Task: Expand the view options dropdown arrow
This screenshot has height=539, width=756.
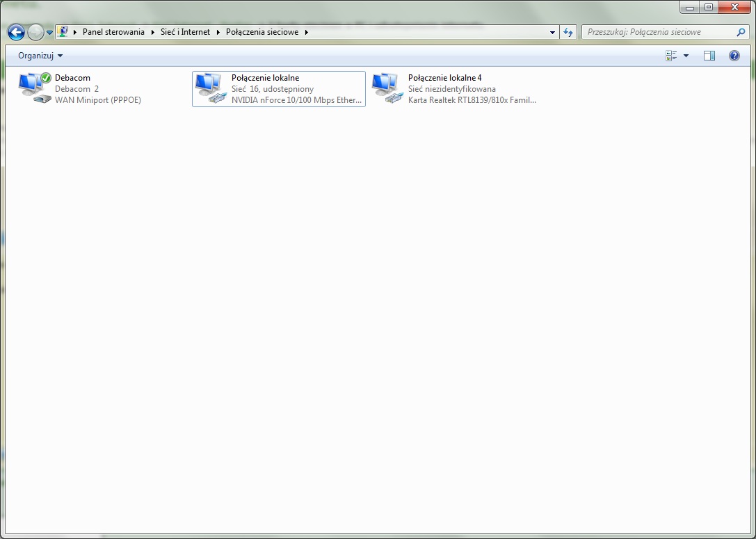Action: [686, 56]
